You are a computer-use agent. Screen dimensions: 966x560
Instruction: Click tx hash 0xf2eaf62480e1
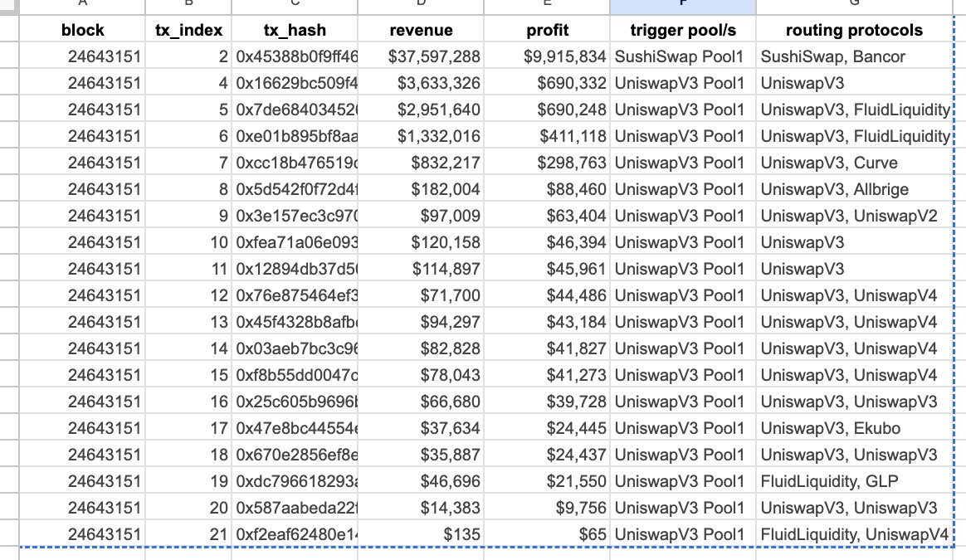[295, 533]
